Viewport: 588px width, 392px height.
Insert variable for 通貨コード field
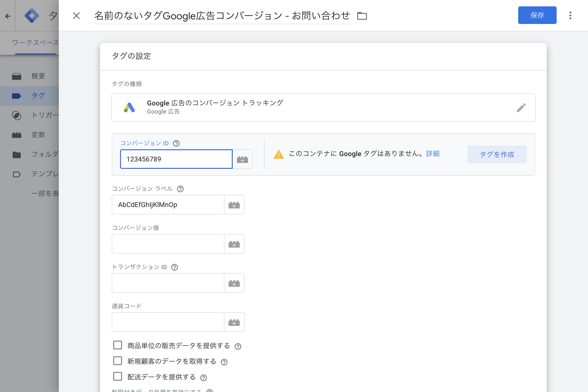click(x=234, y=322)
